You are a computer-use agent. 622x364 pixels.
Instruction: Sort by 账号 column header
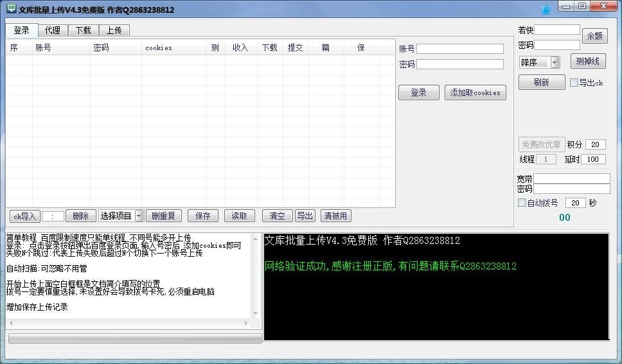click(x=61, y=48)
